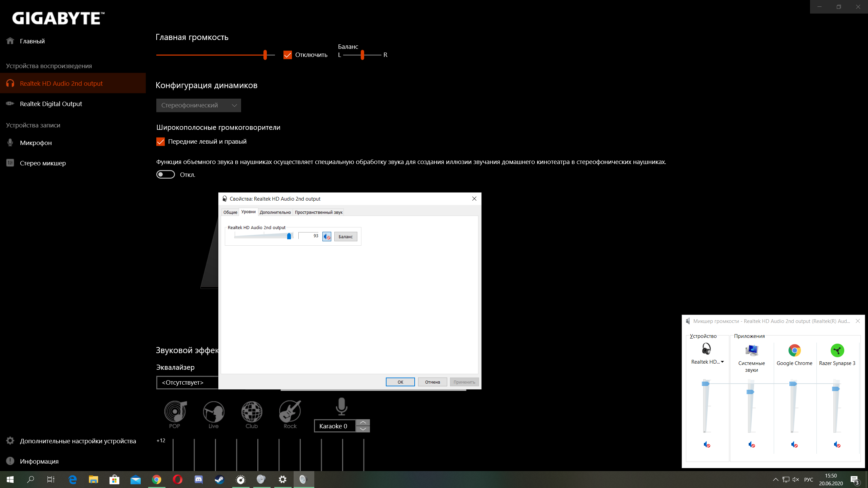Click the Главная громкость volume slider handle

pyautogui.click(x=265, y=55)
